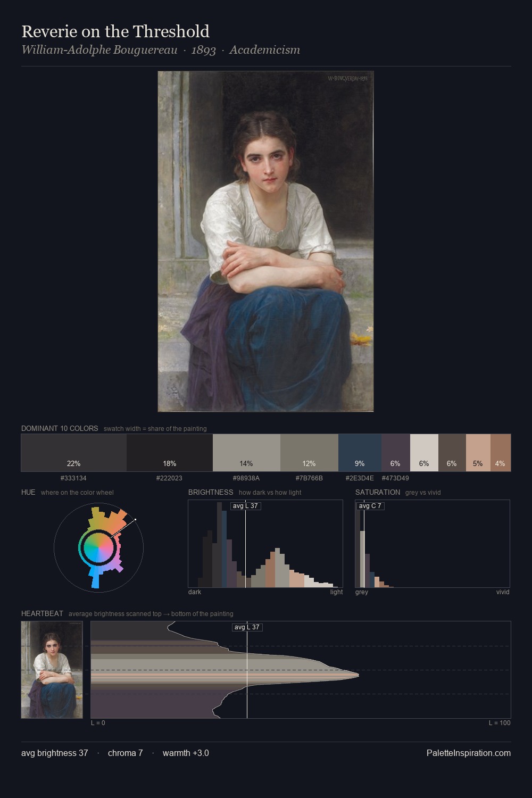This screenshot has height=798, width=532.
Task: Click hex code label #7B766B
Action: (309, 478)
